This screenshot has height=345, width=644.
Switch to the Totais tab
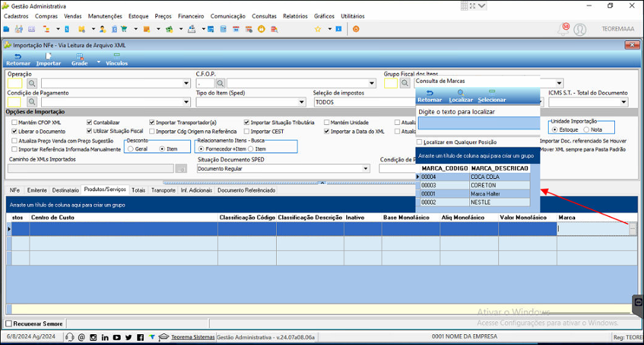pyautogui.click(x=139, y=190)
